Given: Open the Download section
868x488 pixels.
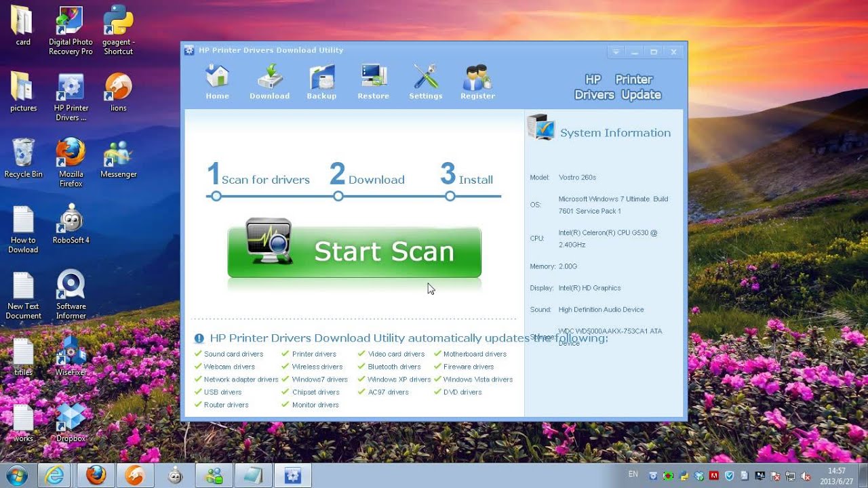Looking at the screenshot, I should (x=269, y=83).
